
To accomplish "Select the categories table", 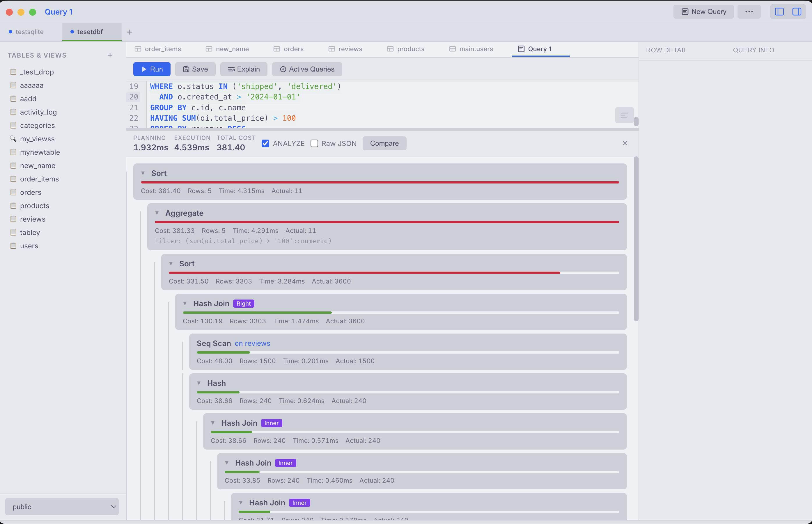I will (63, 126).
